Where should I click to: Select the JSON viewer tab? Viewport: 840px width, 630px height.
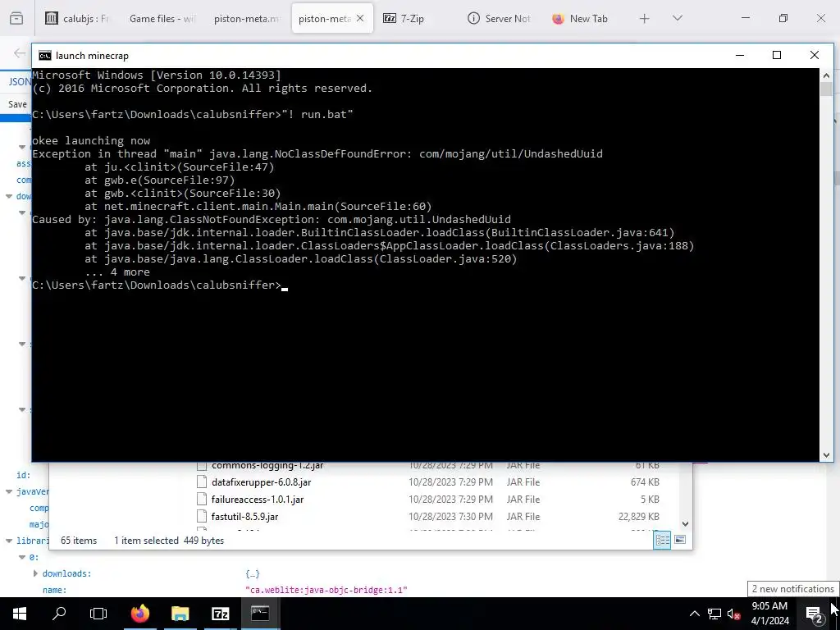20,82
